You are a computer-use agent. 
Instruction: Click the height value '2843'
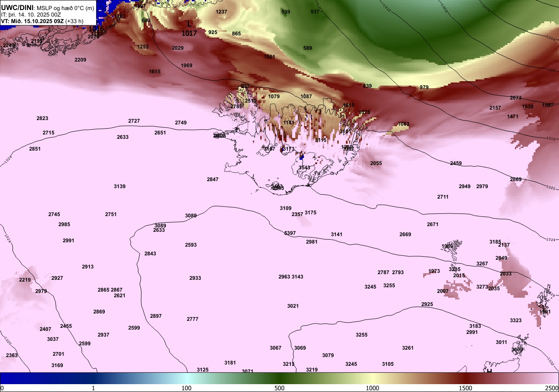pos(150,254)
